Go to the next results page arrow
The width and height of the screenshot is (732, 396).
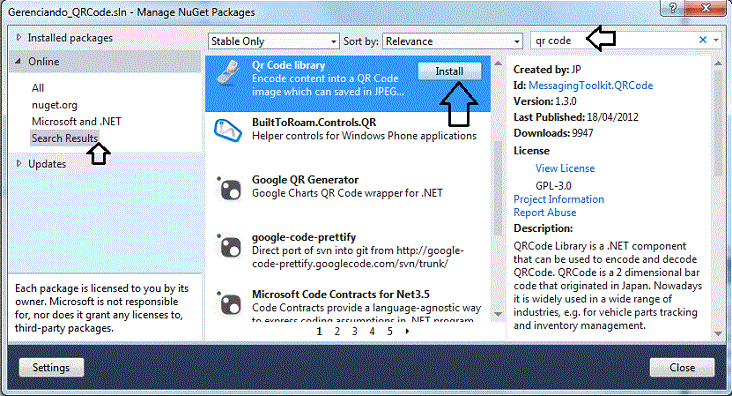(x=407, y=331)
